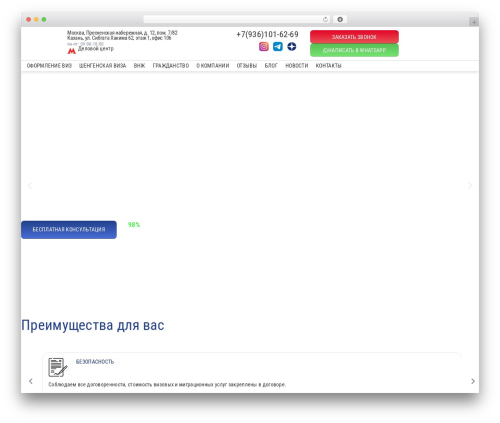Image resolution: width=500 pixels, height=423 pixels.
Task: Show previous advantage card with left chevron
Action: click(31, 381)
